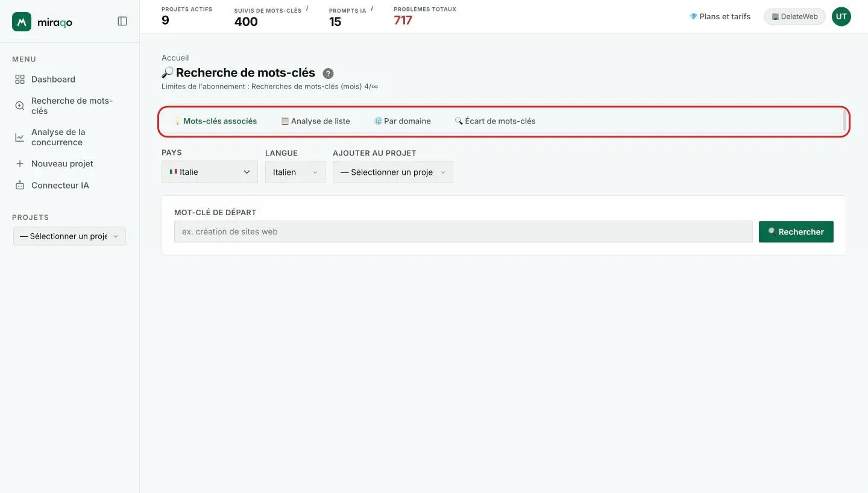Open the Par domaine tab
This screenshot has width=868, height=493.
point(403,121)
